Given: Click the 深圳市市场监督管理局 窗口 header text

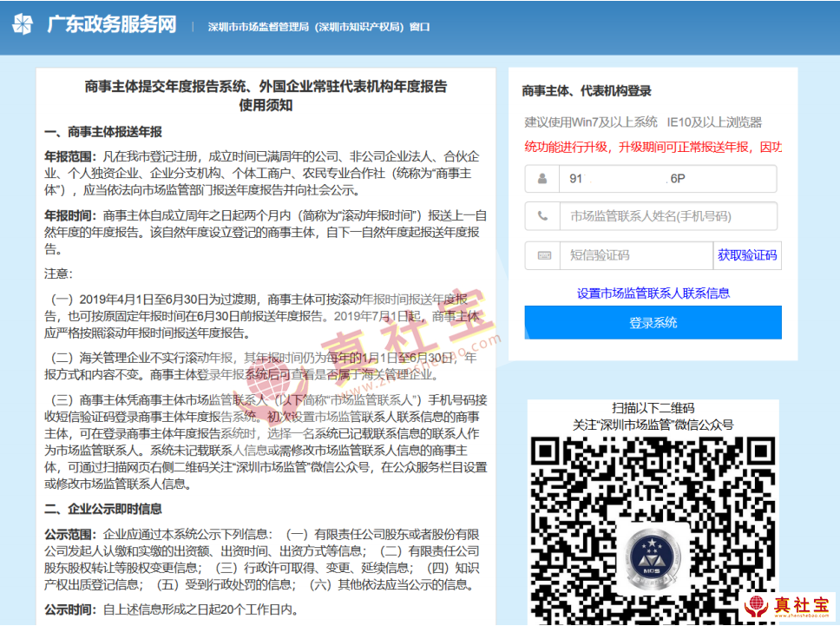Looking at the screenshot, I should (x=318, y=27).
